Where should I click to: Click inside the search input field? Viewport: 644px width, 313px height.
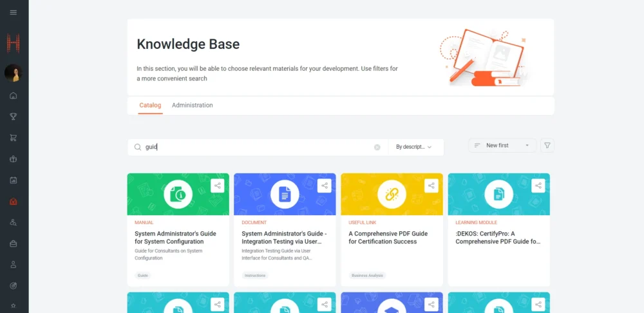point(258,147)
